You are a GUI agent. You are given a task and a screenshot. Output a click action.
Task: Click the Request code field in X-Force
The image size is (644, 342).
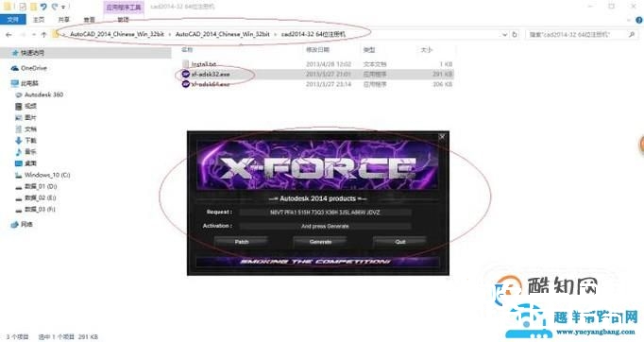pyautogui.click(x=325, y=213)
